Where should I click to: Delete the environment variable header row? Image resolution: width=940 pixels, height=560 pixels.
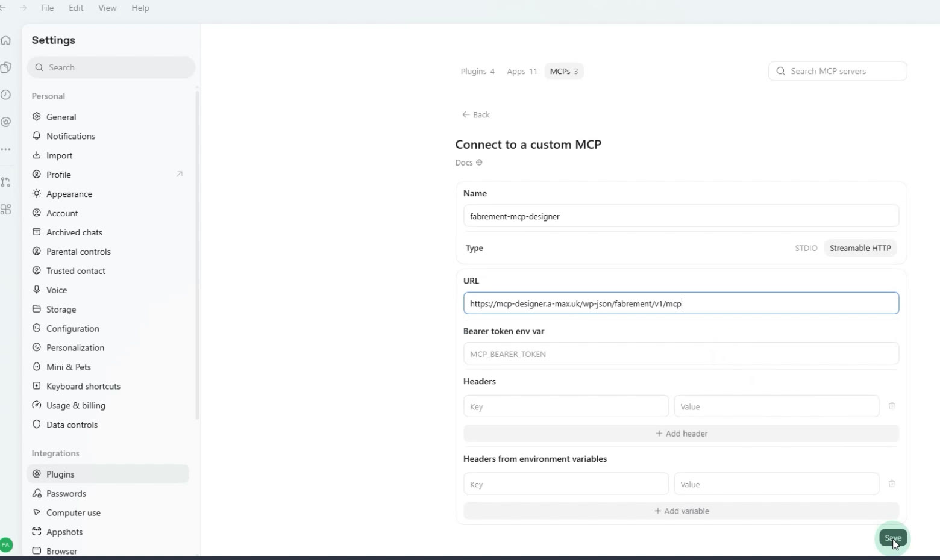point(892,484)
